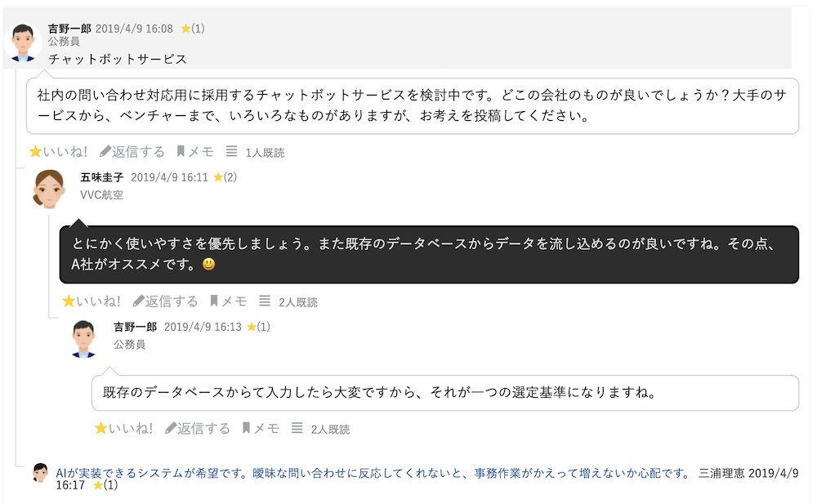
Task: Add メモ to 五味圭子's comment
Action: pos(229,301)
